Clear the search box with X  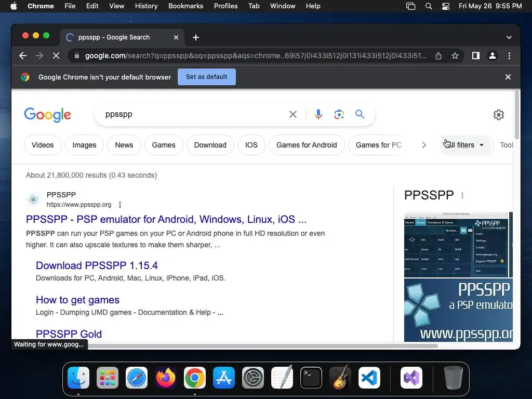point(293,114)
